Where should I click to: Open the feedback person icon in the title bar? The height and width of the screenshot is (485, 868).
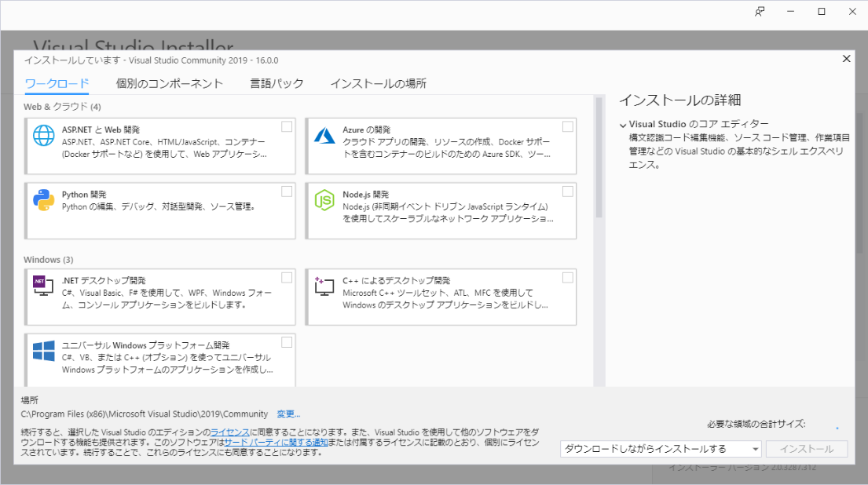coord(760,12)
